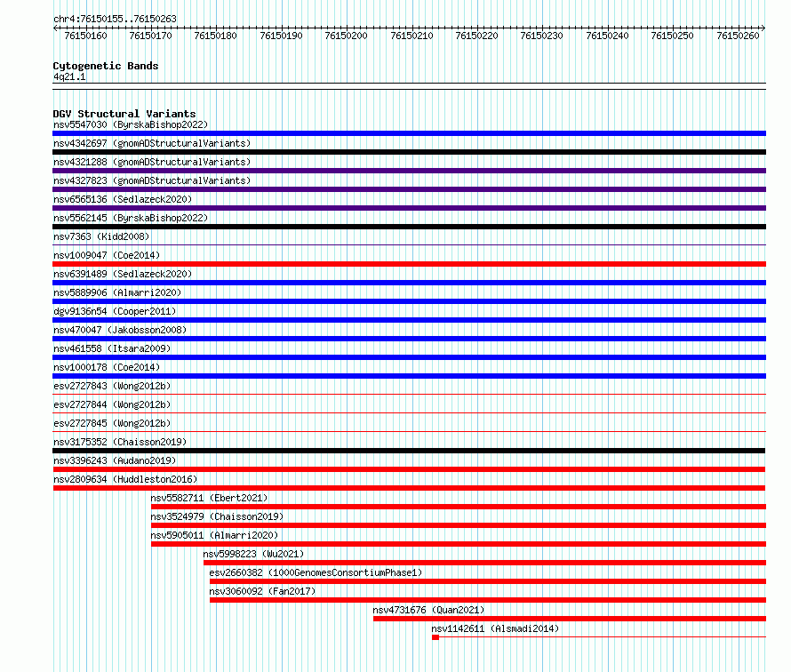
Task: Select the red bar under nsv5582711
Action: click(459, 507)
